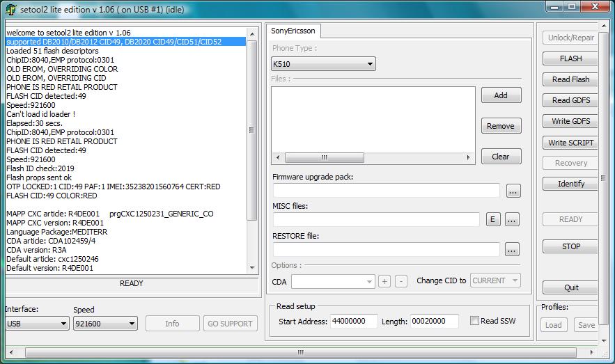Open the SonyEricsson tab
The image size is (615, 364).
pyautogui.click(x=293, y=31)
